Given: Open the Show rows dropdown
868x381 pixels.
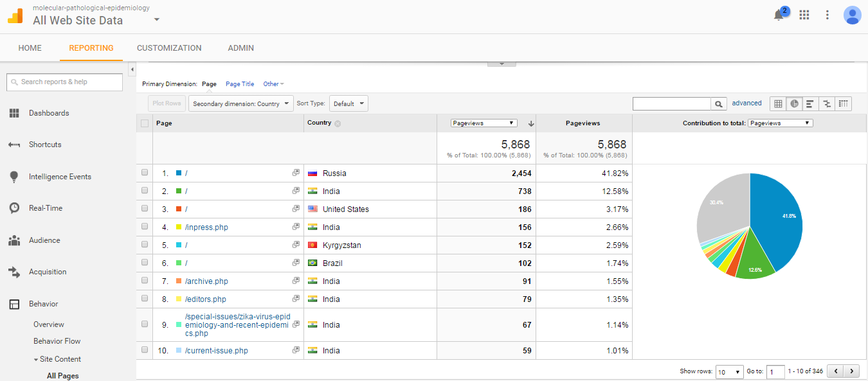Looking at the screenshot, I should pyautogui.click(x=729, y=371).
